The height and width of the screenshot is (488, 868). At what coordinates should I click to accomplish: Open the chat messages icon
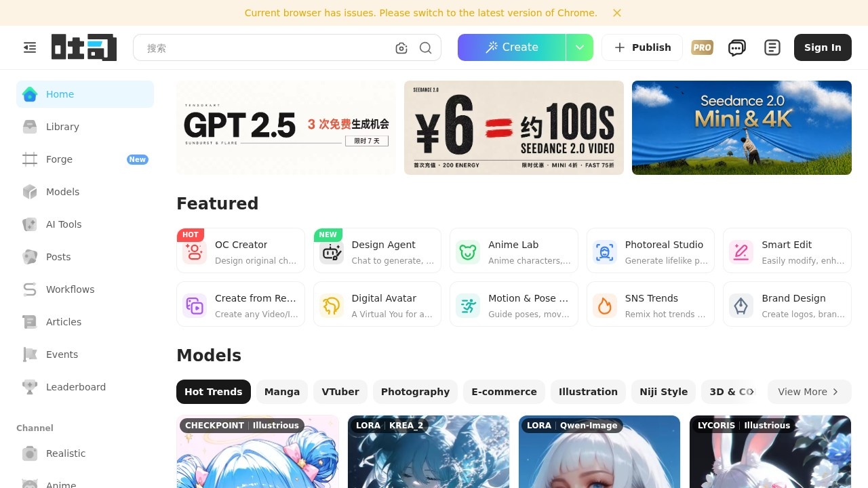click(x=737, y=47)
